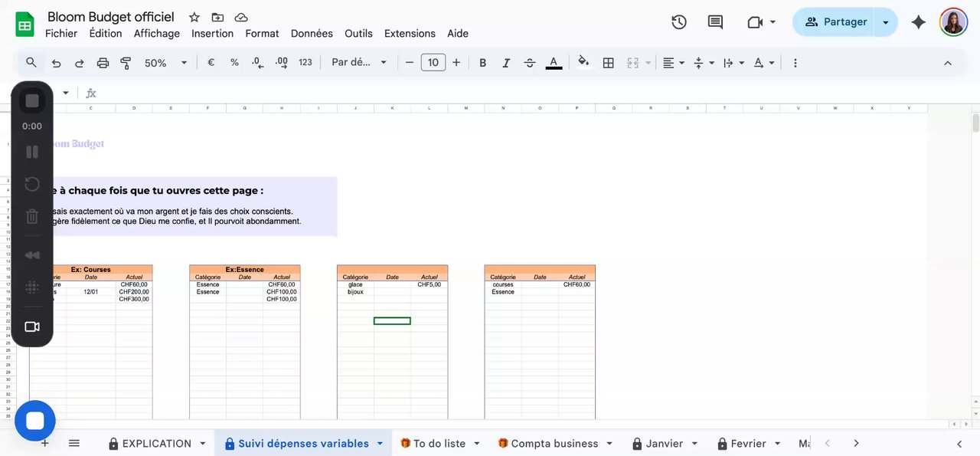Open the 50% zoom dropdown
The image size is (980, 456).
click(x=165, y=63)
